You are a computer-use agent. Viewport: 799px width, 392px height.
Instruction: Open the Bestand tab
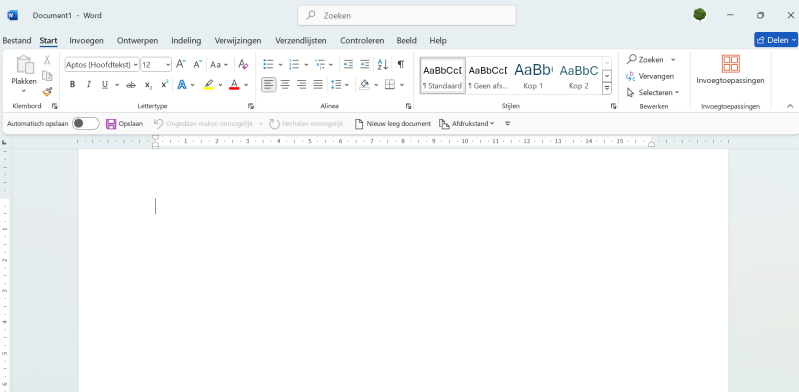pos(17,40)
